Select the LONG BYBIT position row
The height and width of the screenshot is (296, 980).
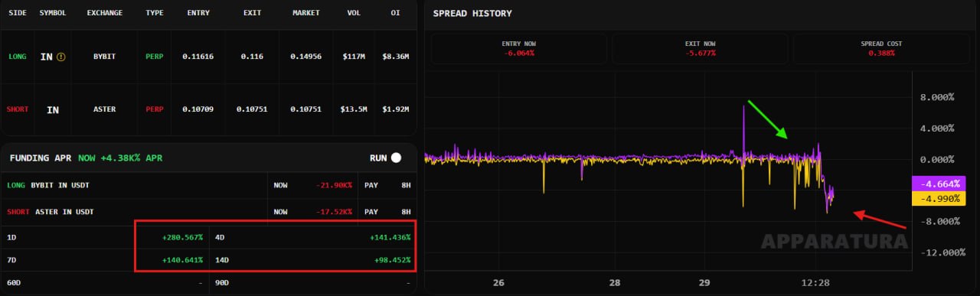pyautogui.click(x=208, y=57)
